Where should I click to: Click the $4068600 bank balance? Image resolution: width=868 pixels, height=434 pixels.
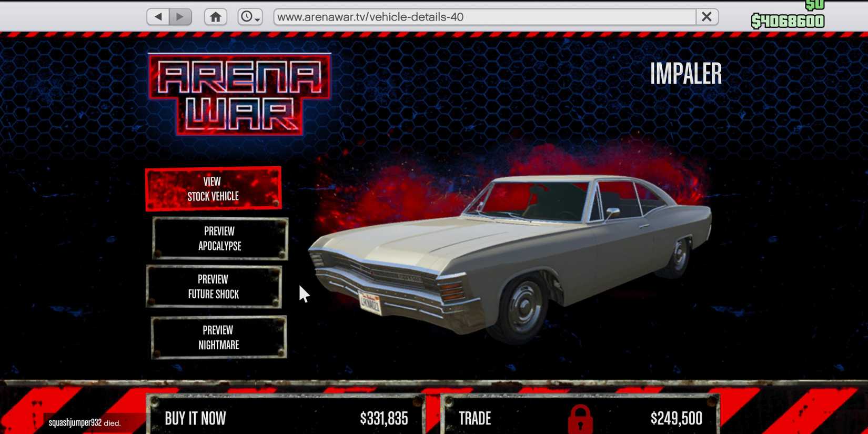pos(788,21)
